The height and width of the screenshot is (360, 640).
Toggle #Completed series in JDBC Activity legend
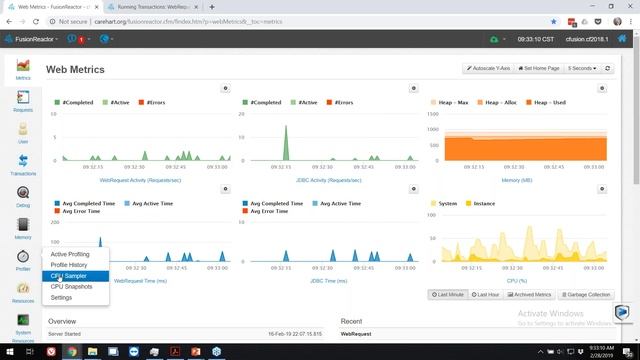tap(262, 102)
